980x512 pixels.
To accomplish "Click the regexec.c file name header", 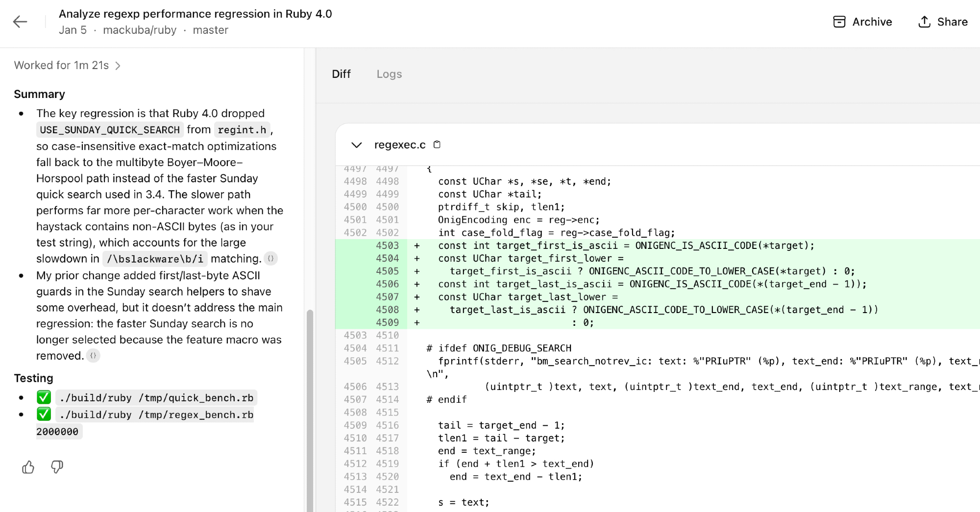I will pos(399,145).
